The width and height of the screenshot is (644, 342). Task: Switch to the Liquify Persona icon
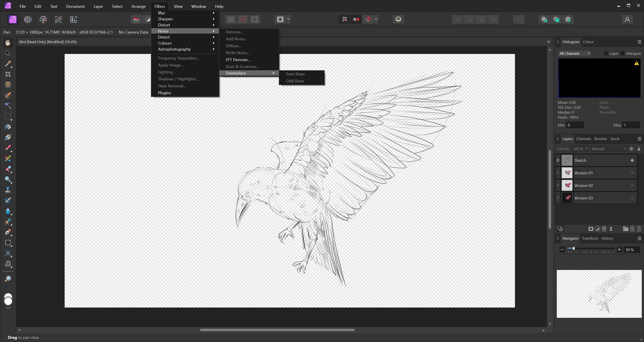tap(28, 19)
